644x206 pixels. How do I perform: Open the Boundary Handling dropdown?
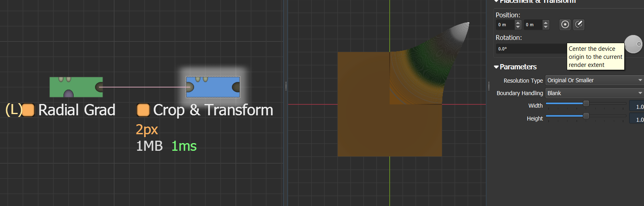[594, 93]
